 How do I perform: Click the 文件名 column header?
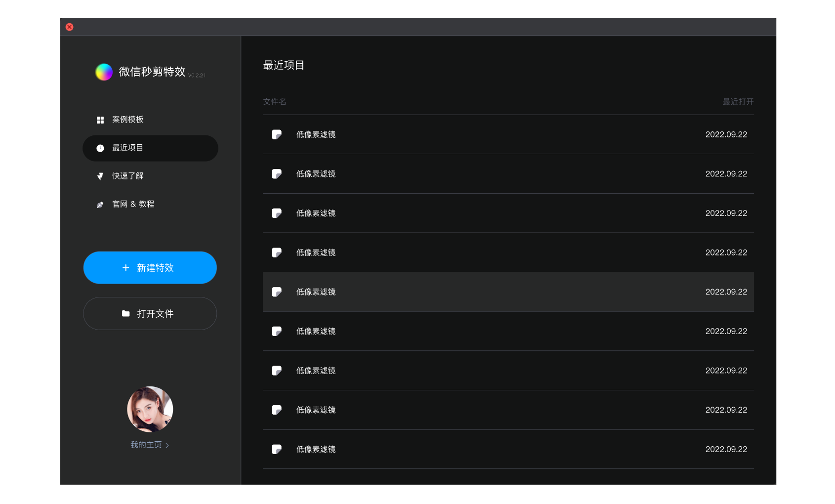pyautogui.click(x=275, y=102)
